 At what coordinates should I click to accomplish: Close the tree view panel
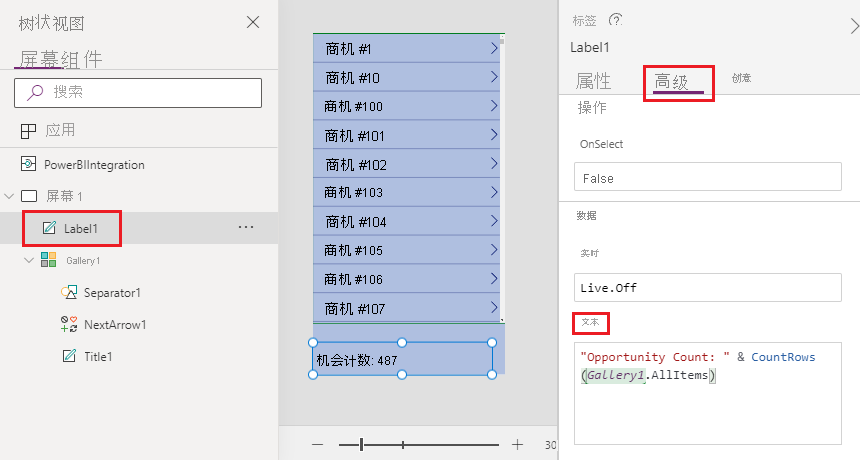[x=253, y=22]
